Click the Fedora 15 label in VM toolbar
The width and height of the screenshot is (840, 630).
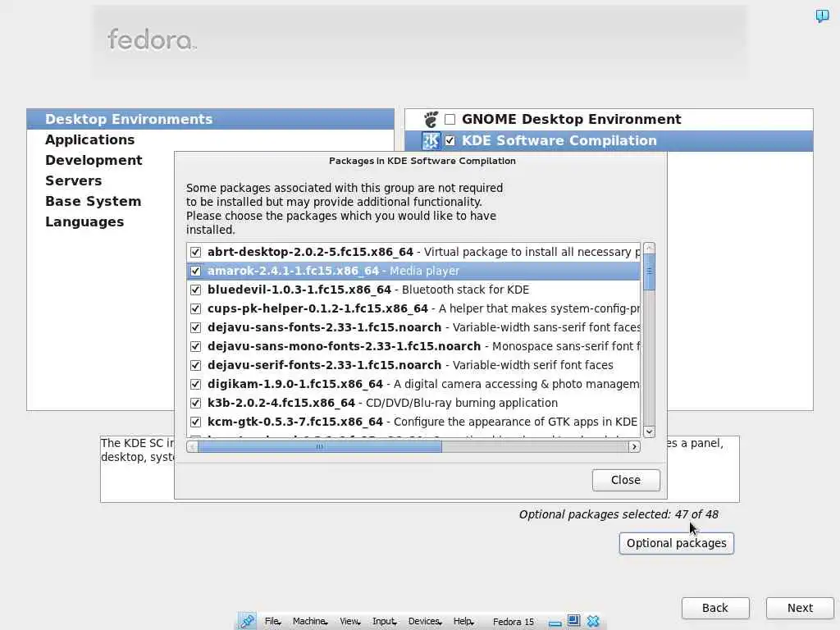click(514, 622)
